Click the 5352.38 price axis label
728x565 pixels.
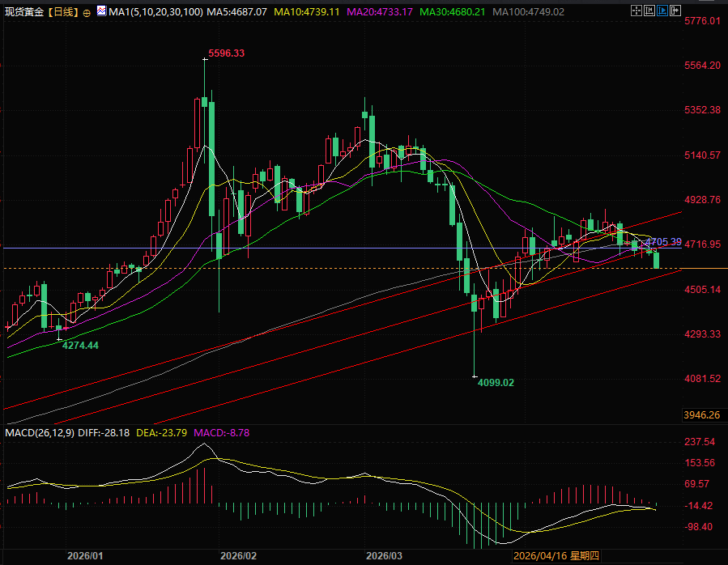702,110
